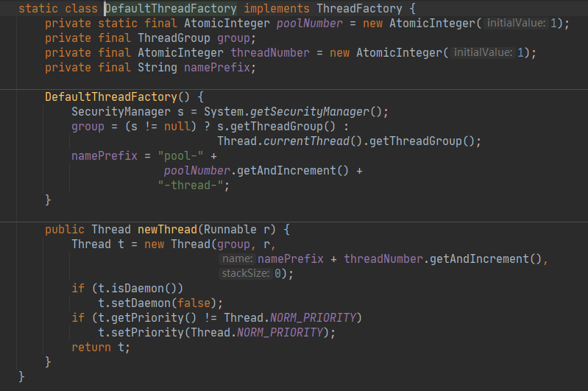588x391 pixels.
Task: Click 'getAndIncrement' on the threadNumber line
Action: [x=479, y=259]
